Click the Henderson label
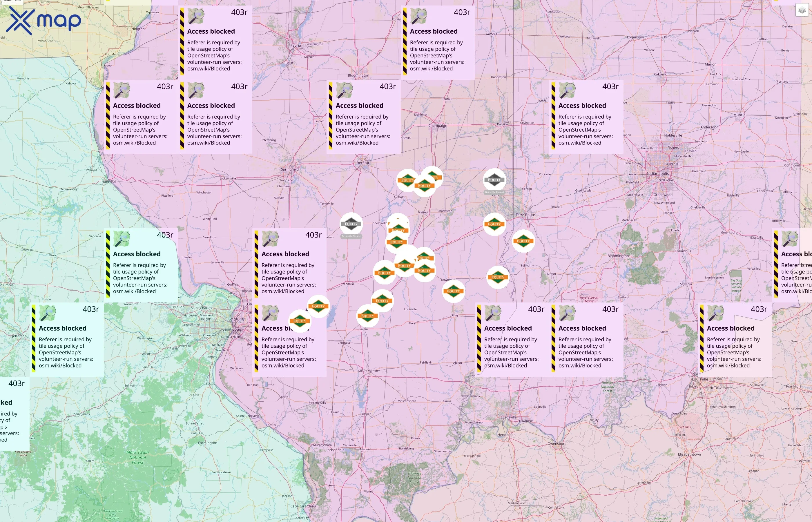Screen dimensions: 812x522 click(506, 434)
